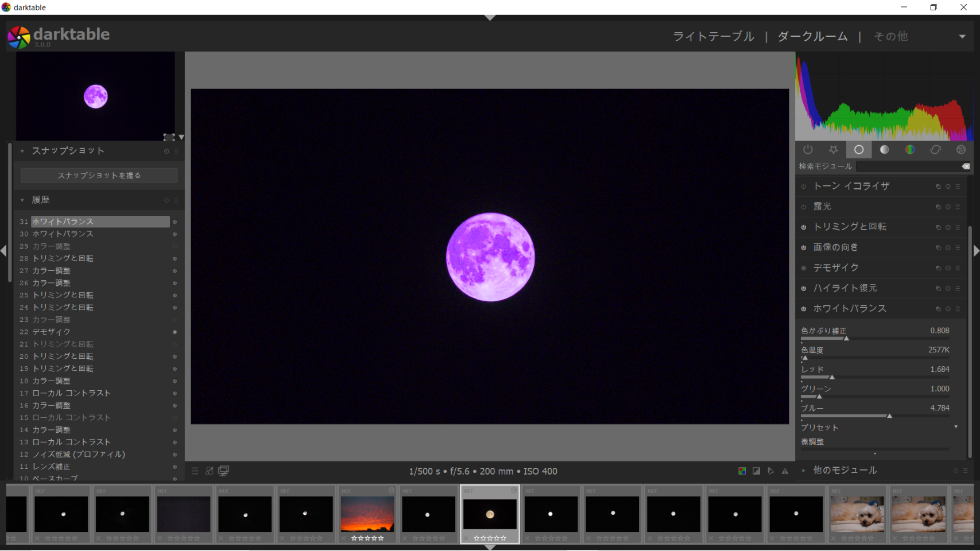Show active modules group (power icon)
This screenshot has width=980, height=551.
tap(808, 150)
